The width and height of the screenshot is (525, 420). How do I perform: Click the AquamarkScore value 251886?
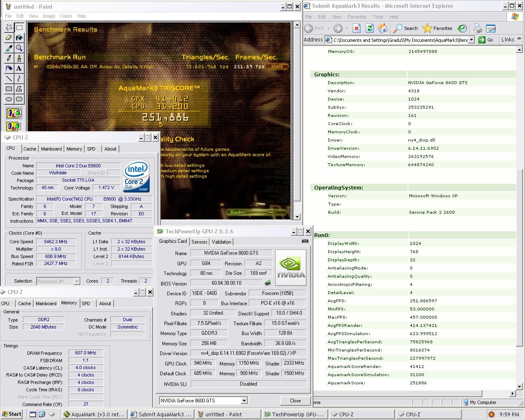tap(418, 383)
